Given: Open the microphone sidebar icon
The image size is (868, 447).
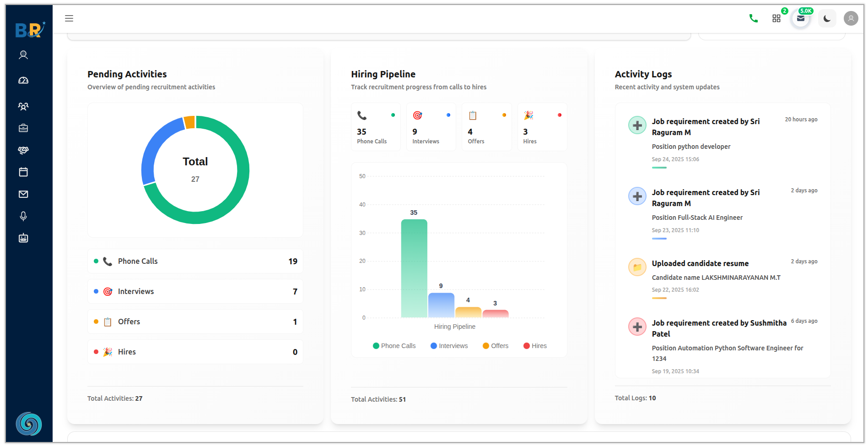Looking at the screenshot, I should (x=23, y=216).
